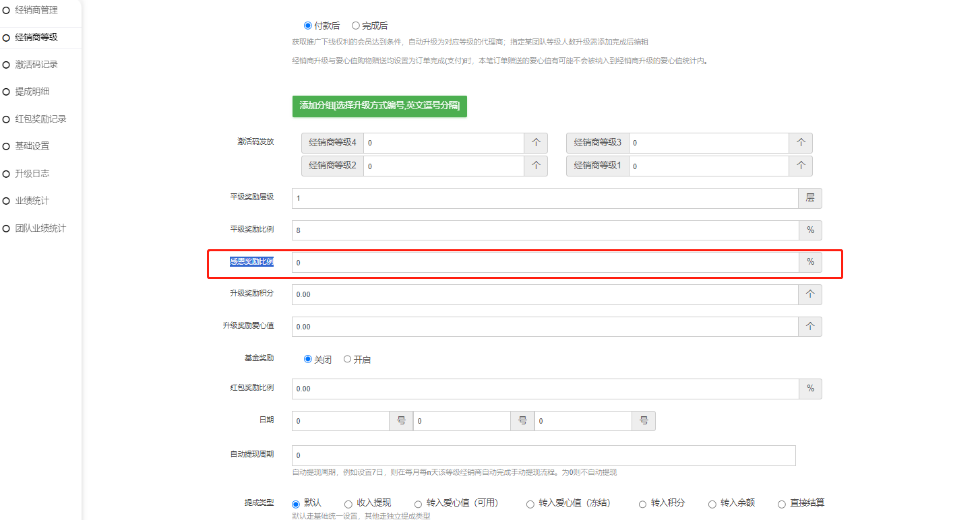
Task: Click the green 添加分组 button
Action: coord(379,106)
